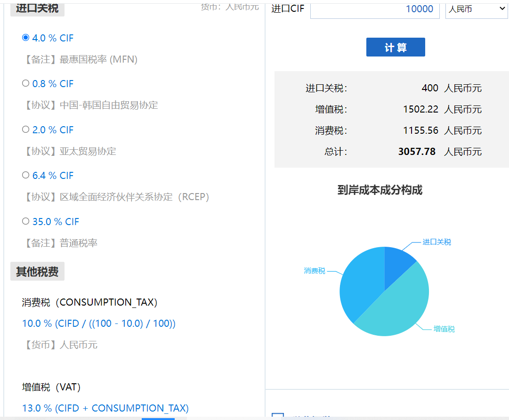
Task: Click the 其他税费 section header
Action: pos(37,271)
